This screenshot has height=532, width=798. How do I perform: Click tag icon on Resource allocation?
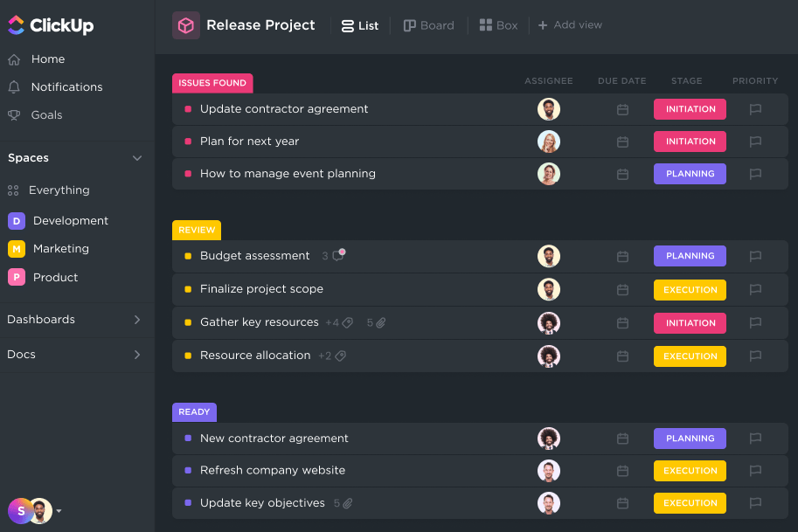tap(341, 356)
